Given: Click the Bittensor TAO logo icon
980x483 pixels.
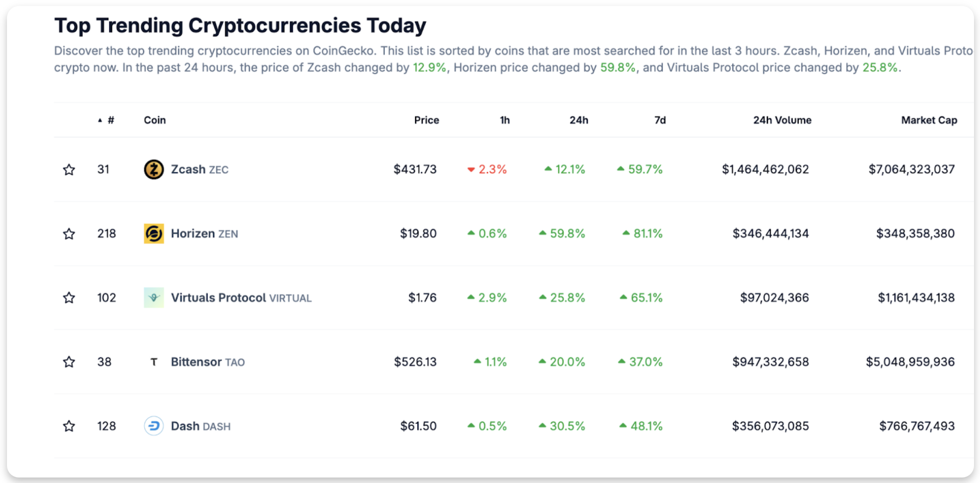Looking at the screenshot, I should 154,362.
